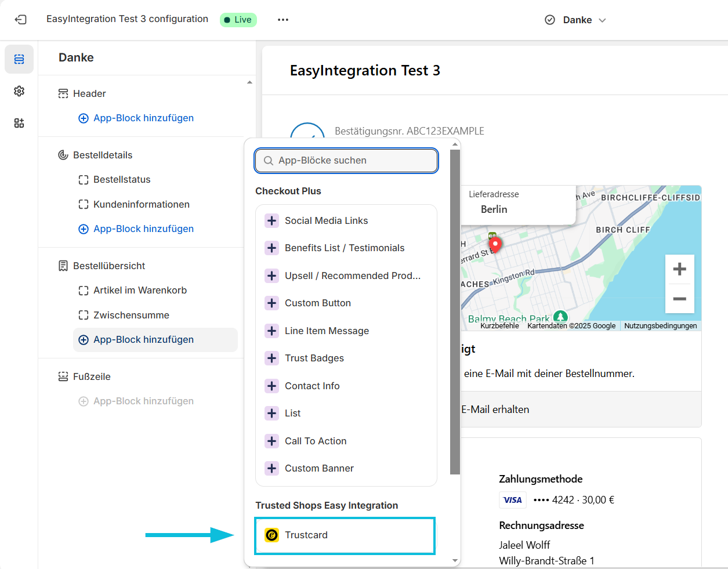Open the Fußzeile section

click(92, 376)
